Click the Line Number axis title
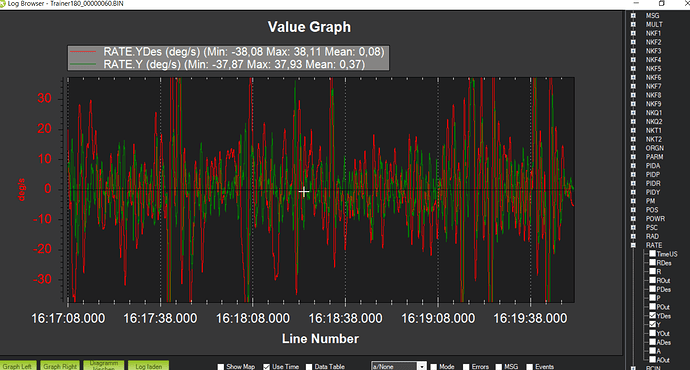 (320, 338)
